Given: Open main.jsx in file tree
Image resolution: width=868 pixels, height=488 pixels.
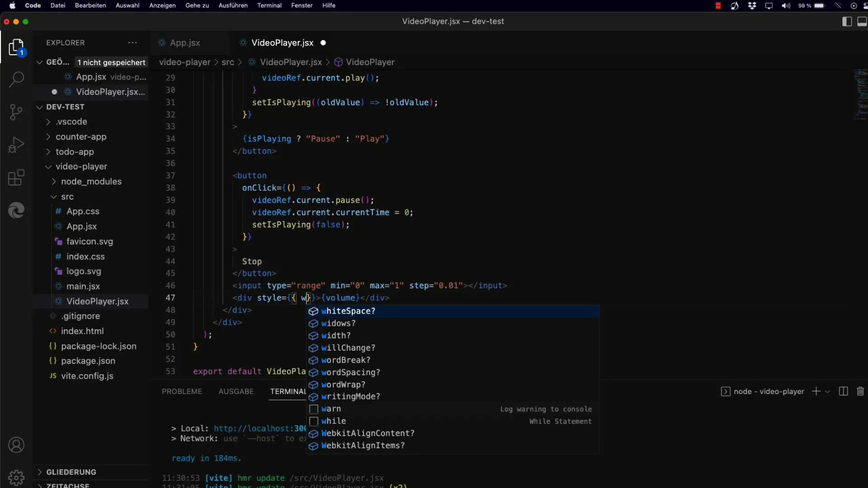Looking at the screenshot, I should (x=83, y=286).
